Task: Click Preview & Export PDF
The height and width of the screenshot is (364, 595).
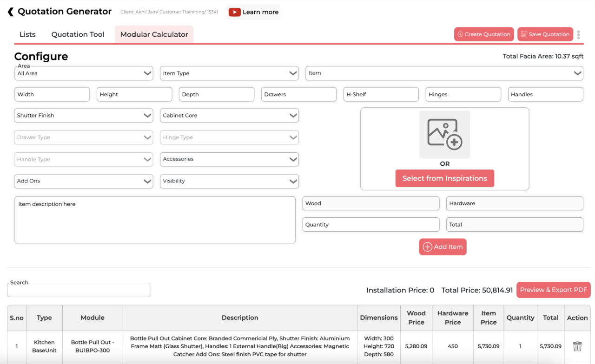Action: click(553, 290)
